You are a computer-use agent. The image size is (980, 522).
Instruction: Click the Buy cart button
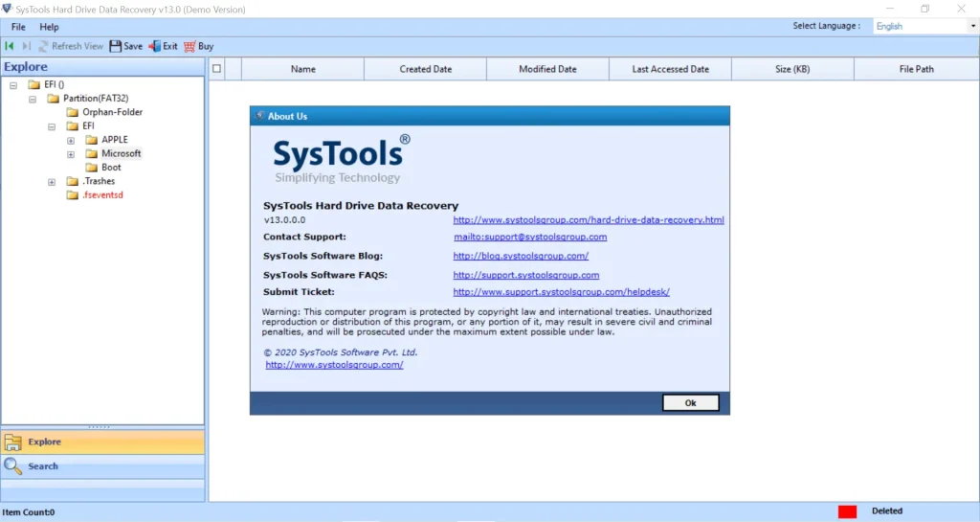199,46
